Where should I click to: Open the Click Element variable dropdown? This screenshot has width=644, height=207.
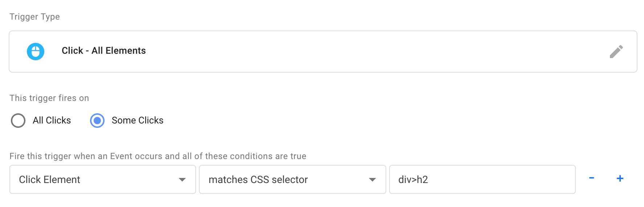click(103, 179)
